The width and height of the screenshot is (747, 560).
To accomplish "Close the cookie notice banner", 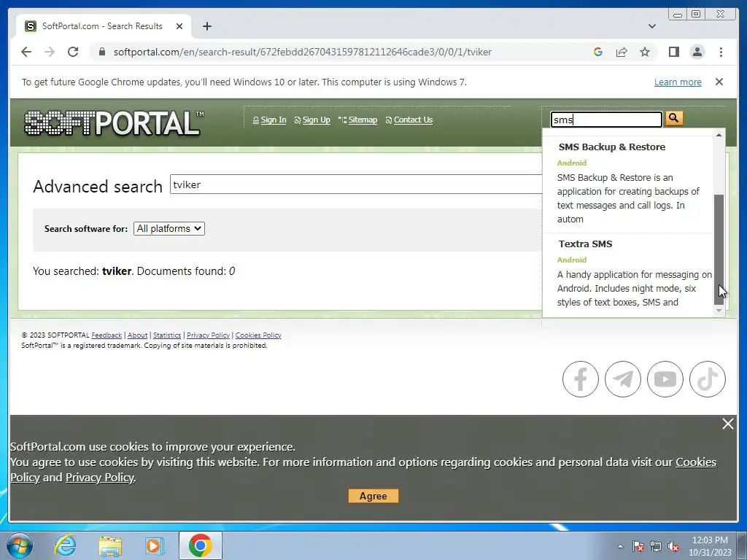I will pos(727,424).
